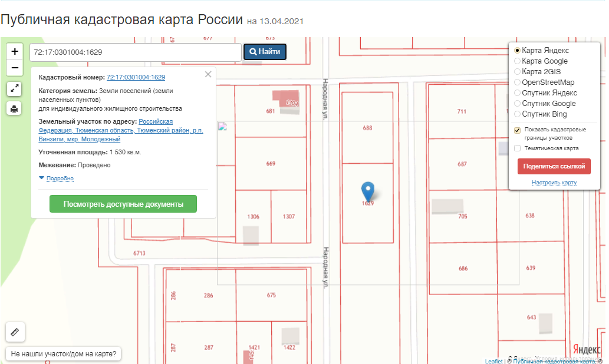Select Карта Google base layer

point(517,61)
